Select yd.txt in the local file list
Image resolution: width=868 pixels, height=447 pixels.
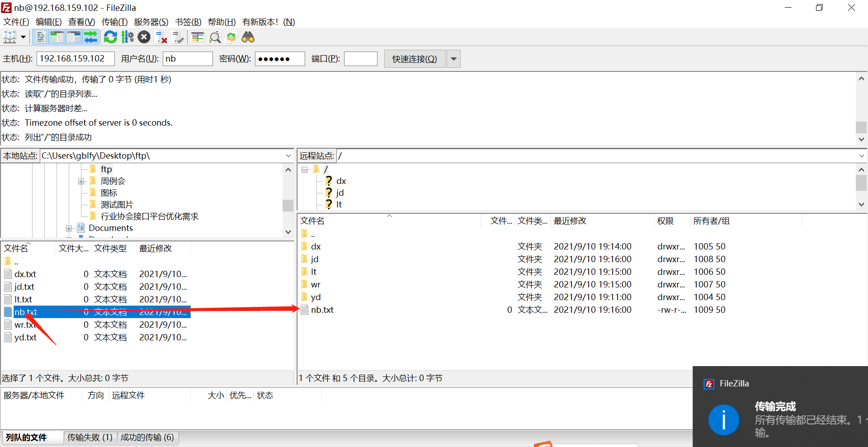25,337
